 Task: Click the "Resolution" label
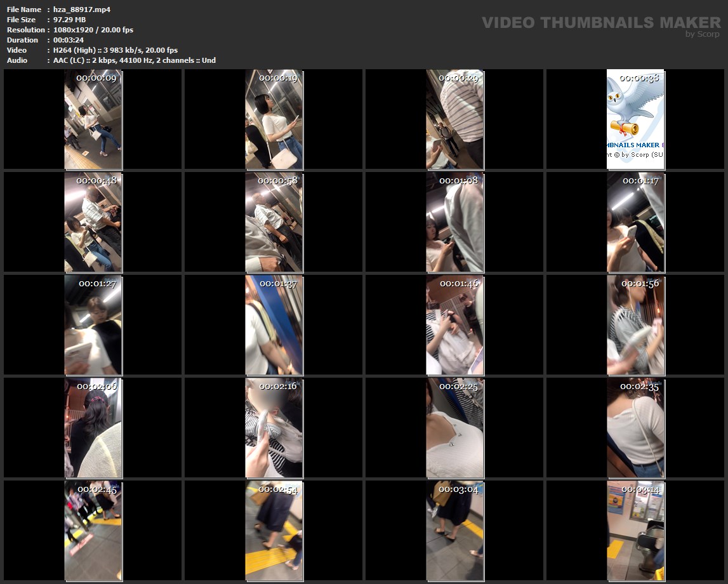coord(26,30)
